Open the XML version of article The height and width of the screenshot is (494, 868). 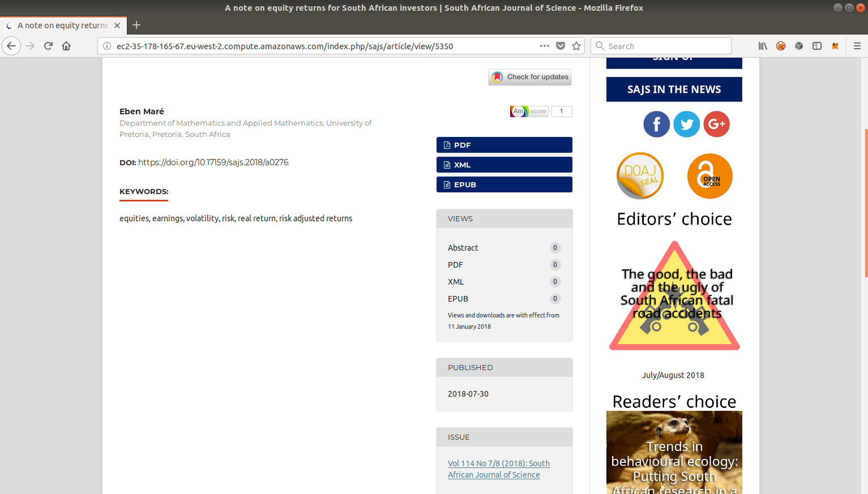click(504, 165)
